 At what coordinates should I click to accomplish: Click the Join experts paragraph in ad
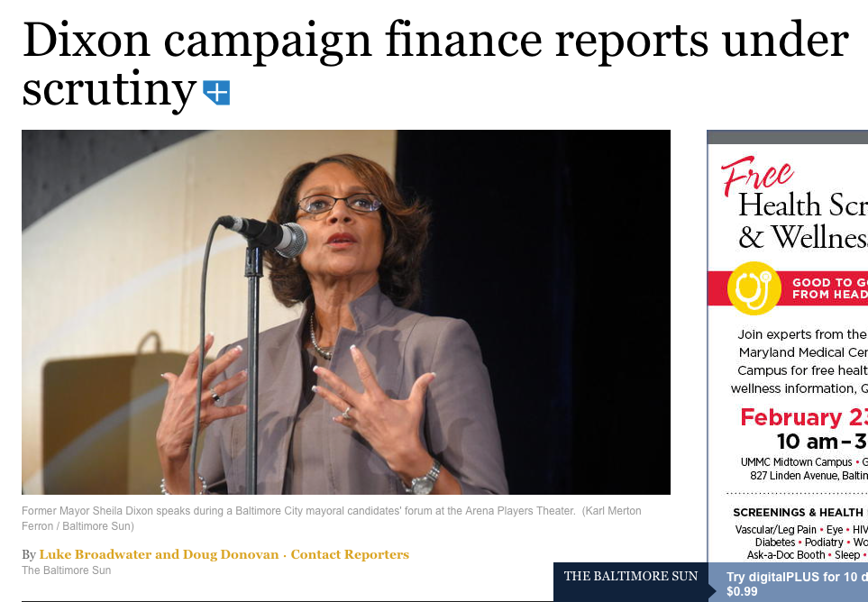point(799,361)
